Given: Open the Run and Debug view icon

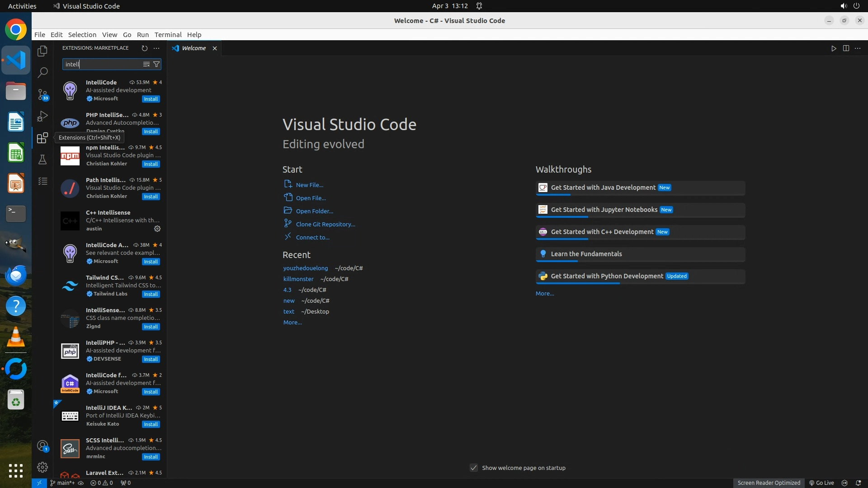Looking at the screenshot, I should 42,116.
